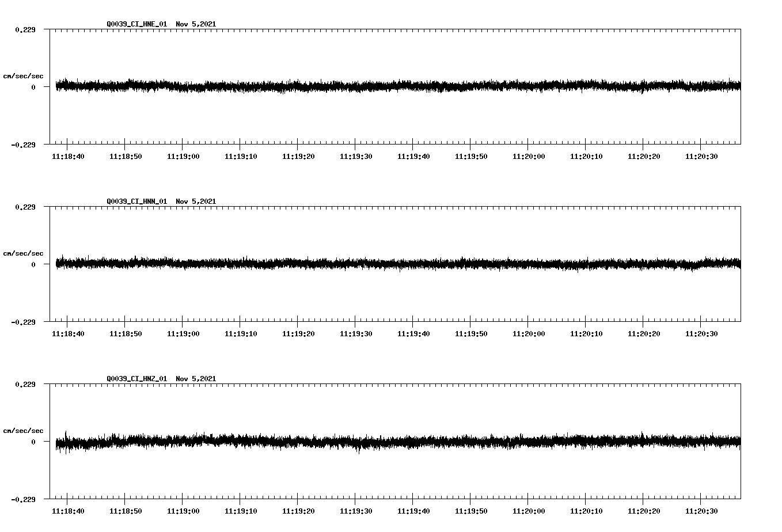Click the 0.229 upper limit of HNE plot

(25, 29)
